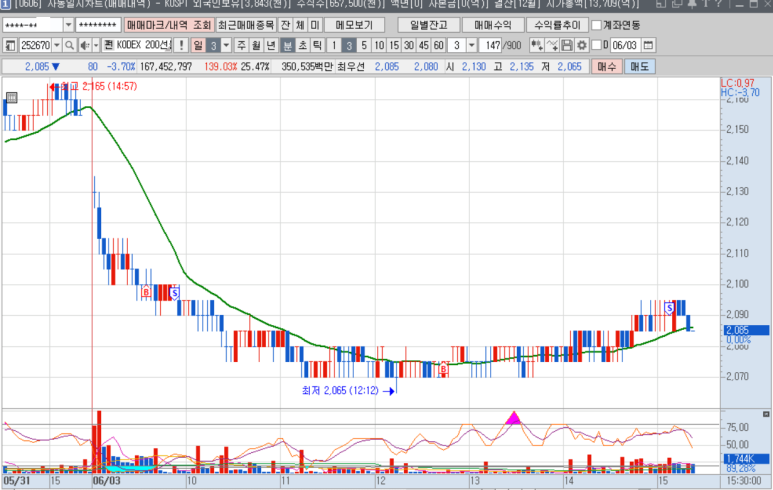This screenshot has width=773, height=490.
Task: Expand the custom interval 3 dropdown
Action: point(472,45)
